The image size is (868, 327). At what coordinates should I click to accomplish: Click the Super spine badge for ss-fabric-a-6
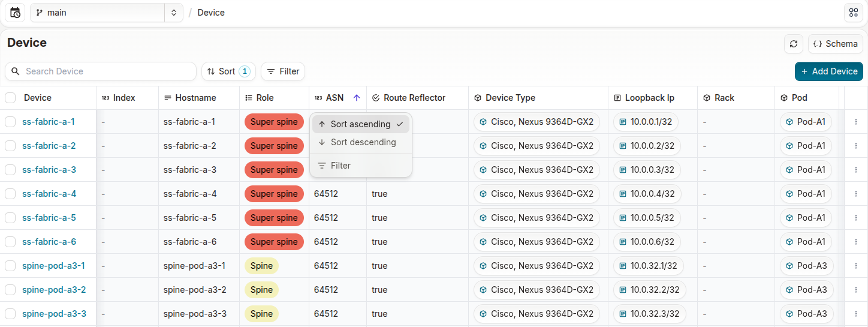(274, 242)
